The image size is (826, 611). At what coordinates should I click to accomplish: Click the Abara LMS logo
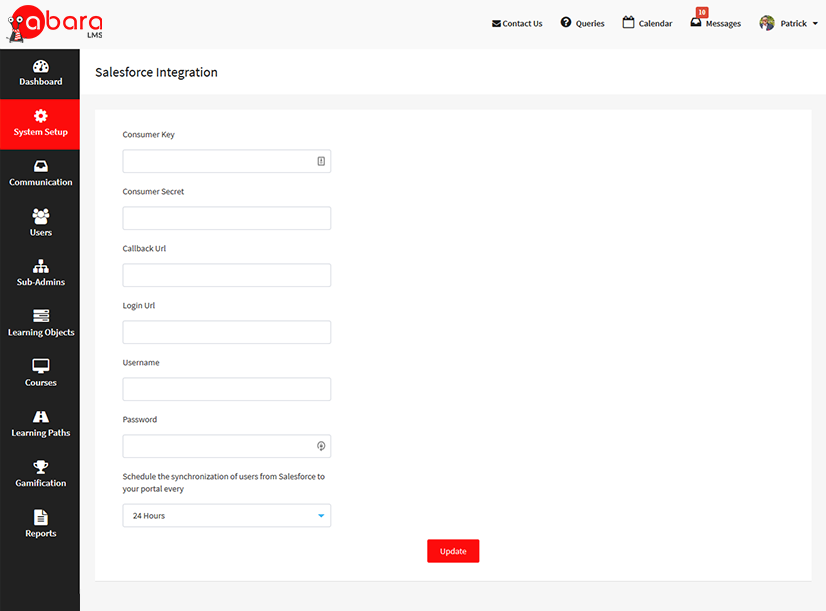55,24
